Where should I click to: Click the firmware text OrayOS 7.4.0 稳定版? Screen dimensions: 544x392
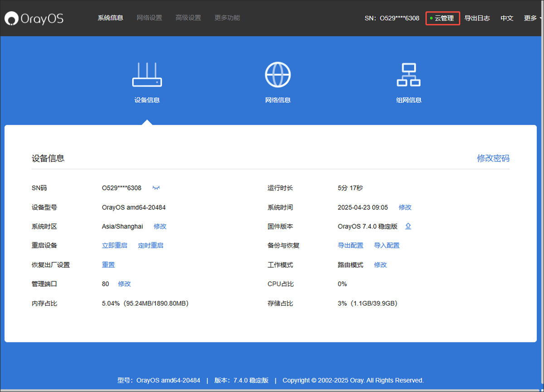coord(368,227)
